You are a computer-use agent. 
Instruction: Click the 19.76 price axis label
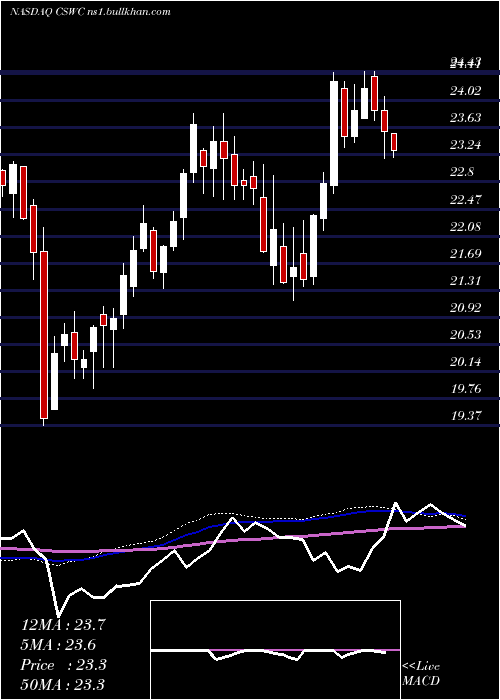[466, 389]
